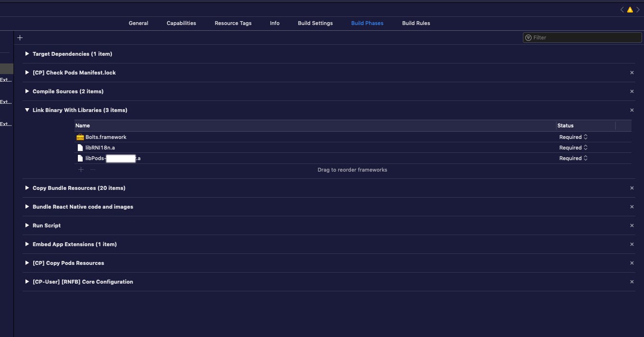644x337 pixels.
Task: Add a library with the plus button
Action: click(x=81, y=170)
